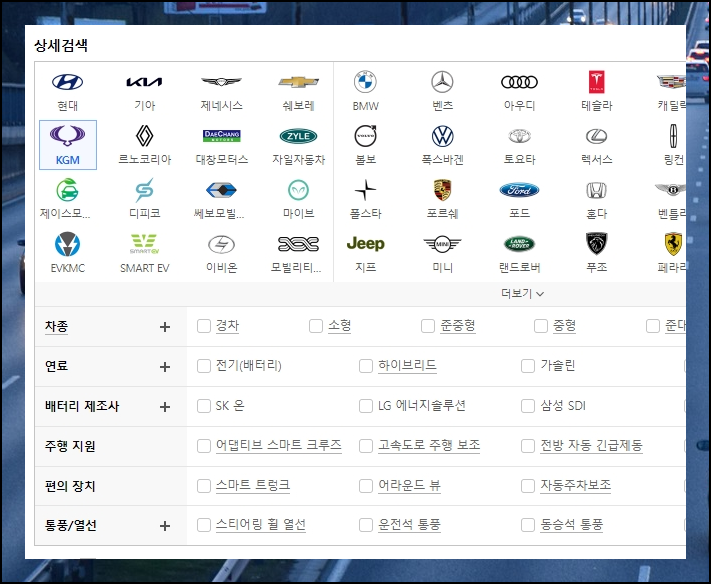Expand the 배터리 제조사 plus sign
The height and width of the screenshot is (584, 711).
point(165,407)
